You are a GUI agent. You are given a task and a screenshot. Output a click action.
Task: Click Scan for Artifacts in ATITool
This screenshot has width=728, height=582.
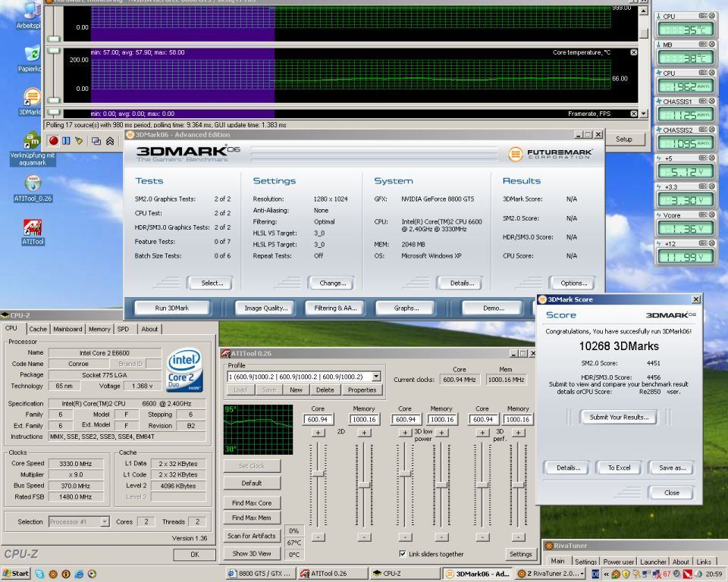pyautogui.click(x=252, y=536)
